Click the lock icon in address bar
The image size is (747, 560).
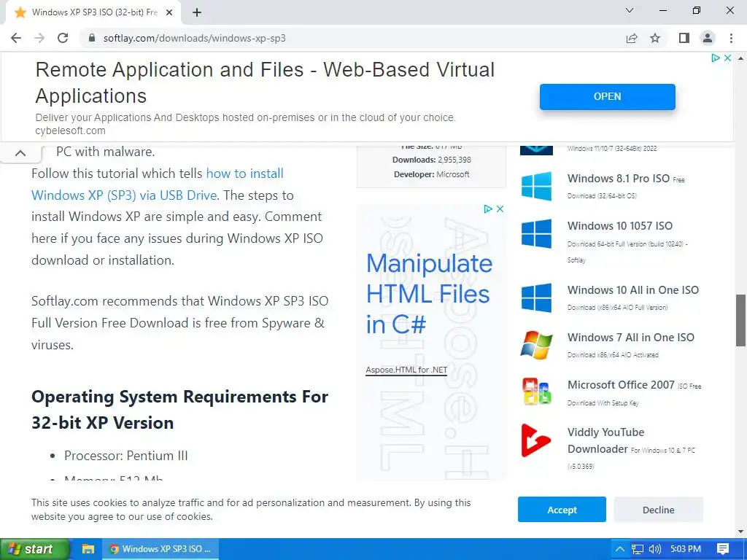(93, 38)
